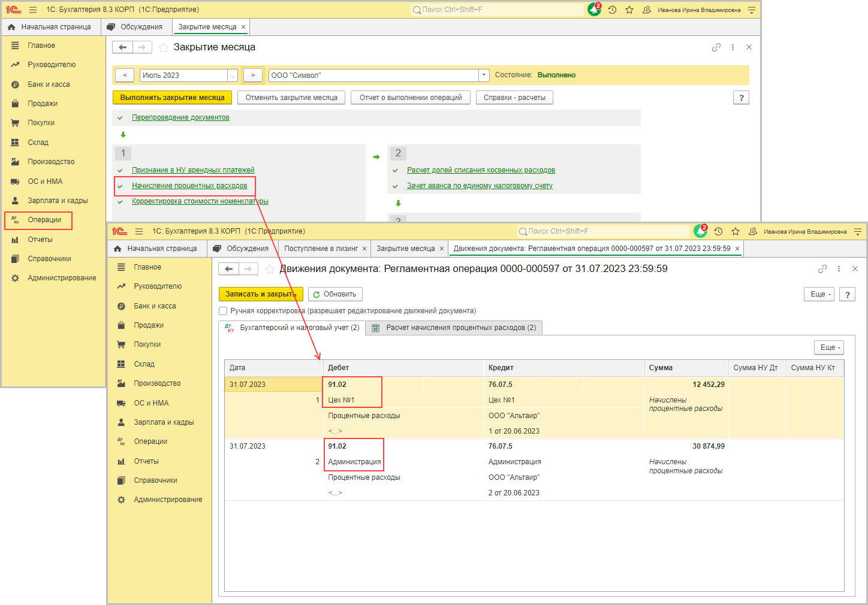This screenshot has width=868, height=605.
Task: Open period picker button next to Июль 2023
Action: (x=233, y=75)
